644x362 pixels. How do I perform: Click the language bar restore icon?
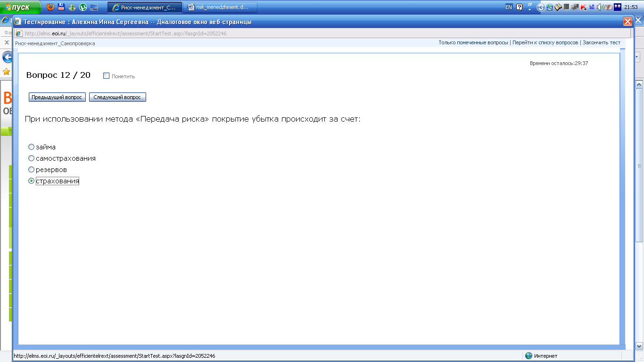[530, 4]
